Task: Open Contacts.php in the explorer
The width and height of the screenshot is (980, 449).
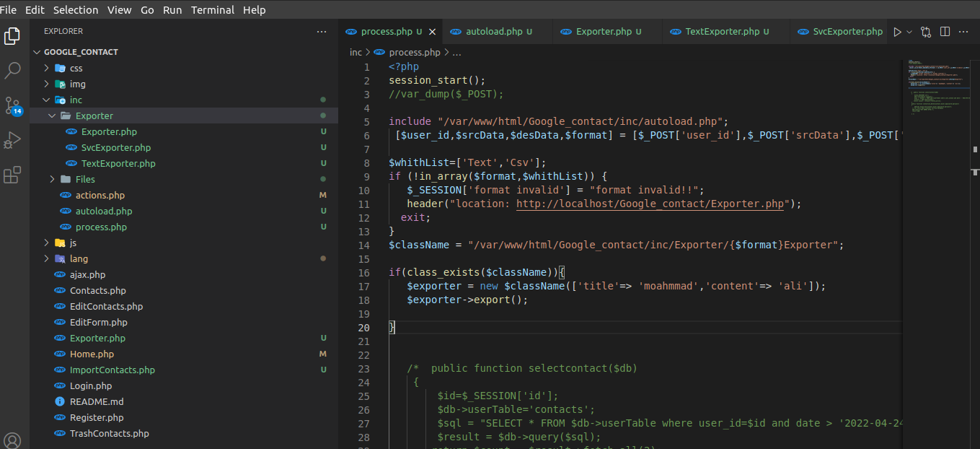Action: coord(184,290)
